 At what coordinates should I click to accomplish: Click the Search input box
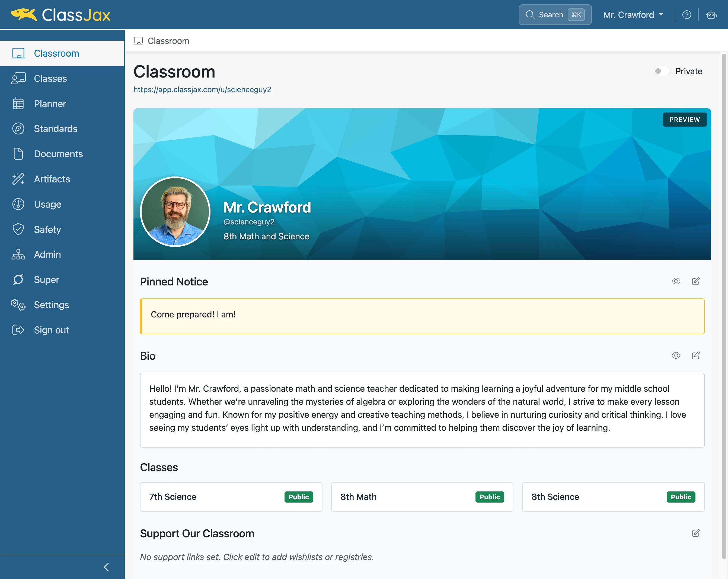coord(555,15)
